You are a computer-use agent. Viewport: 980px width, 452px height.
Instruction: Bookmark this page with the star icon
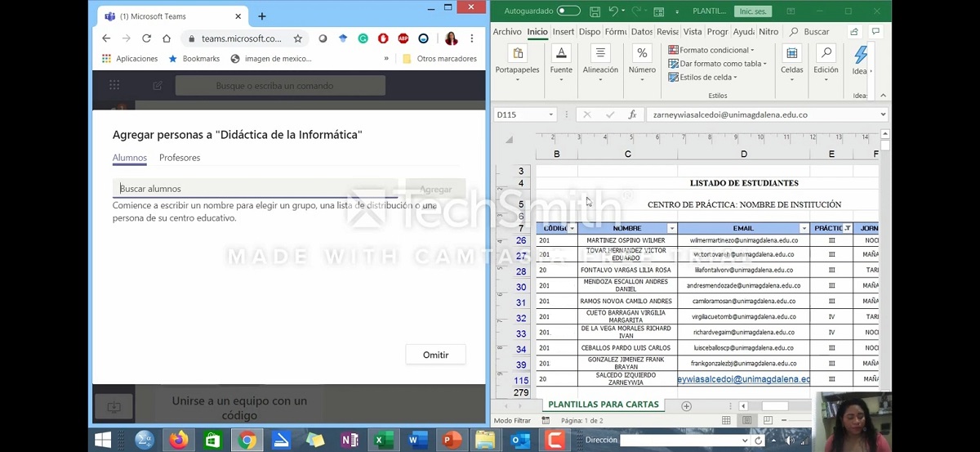point(298,38)
